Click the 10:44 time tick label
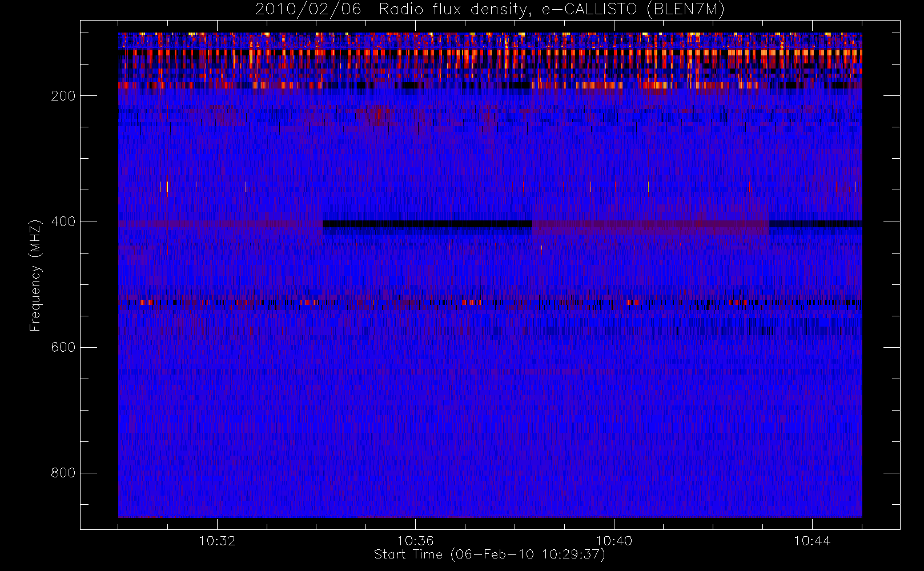924x571 pixels. tap(812, 541)
